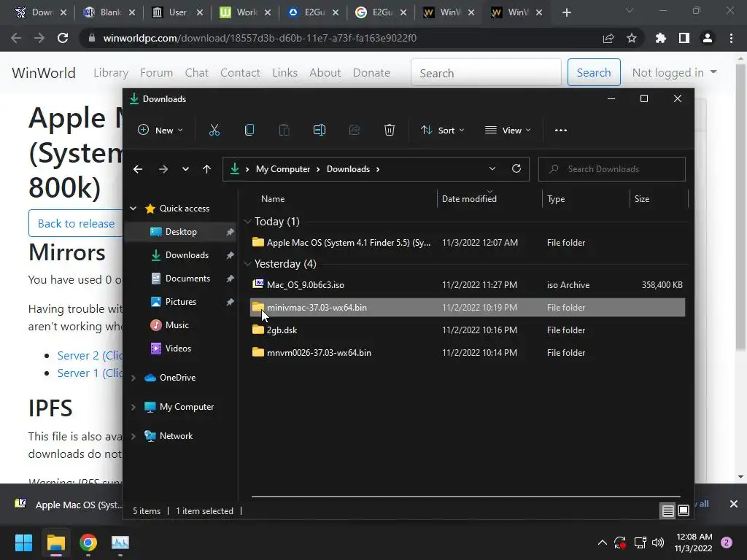Close the Chrome downloads bar
Viewport: 747px width, 560px height.
coord(734,504)
